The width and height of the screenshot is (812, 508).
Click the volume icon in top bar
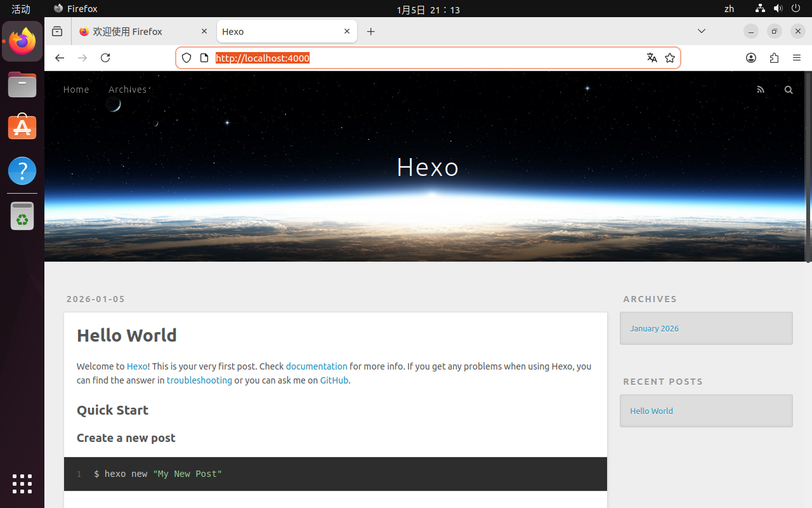click(778, 9)
